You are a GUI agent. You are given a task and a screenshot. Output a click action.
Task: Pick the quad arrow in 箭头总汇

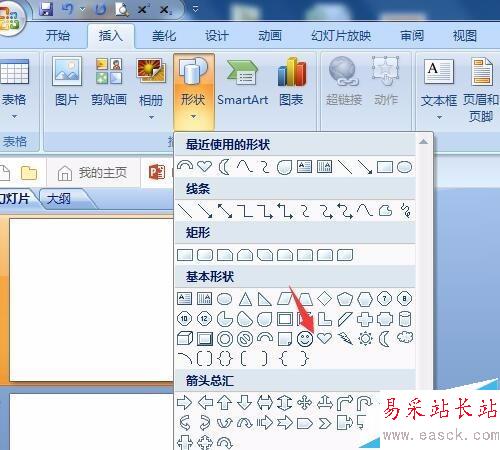[305, 403]
